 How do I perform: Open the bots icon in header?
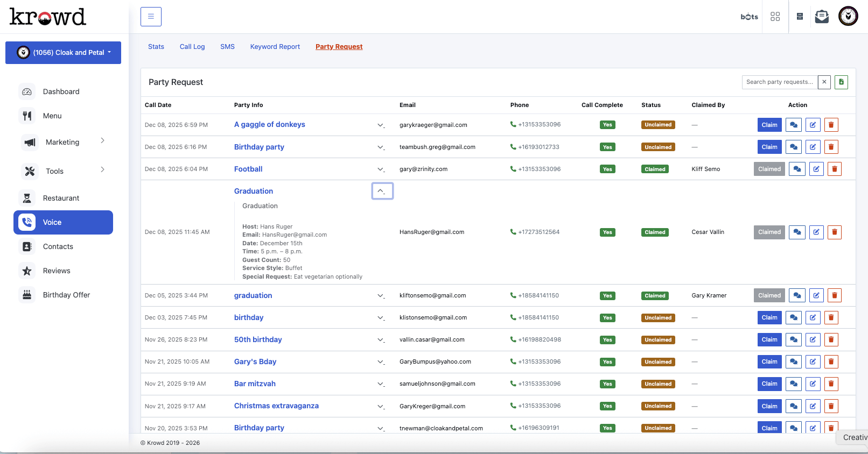[749, 17]
